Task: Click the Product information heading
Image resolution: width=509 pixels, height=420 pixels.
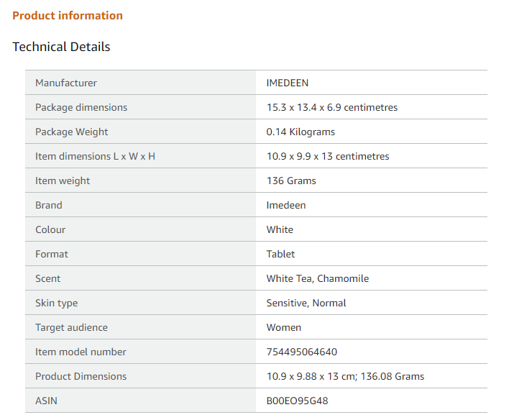Action: (68, 16)
